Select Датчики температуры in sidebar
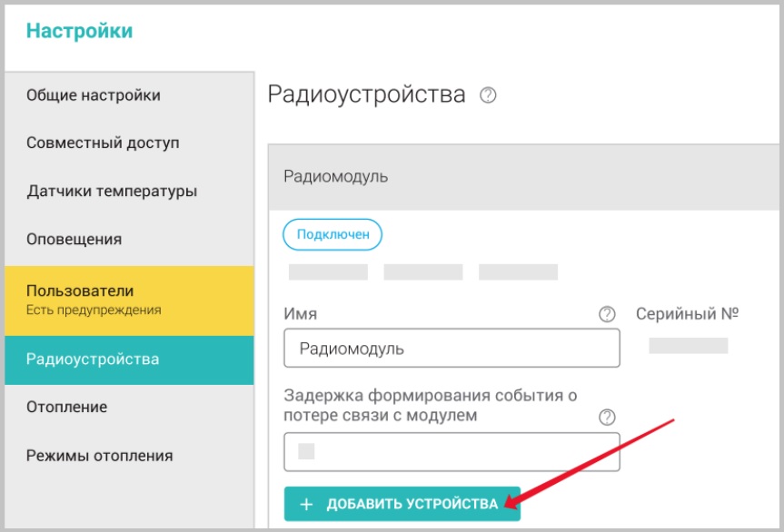 pos(112,192)
